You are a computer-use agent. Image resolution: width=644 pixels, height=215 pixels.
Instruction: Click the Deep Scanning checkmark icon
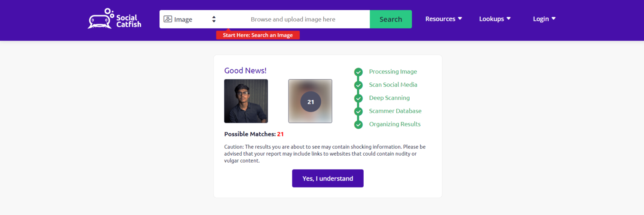pos(358,98)
